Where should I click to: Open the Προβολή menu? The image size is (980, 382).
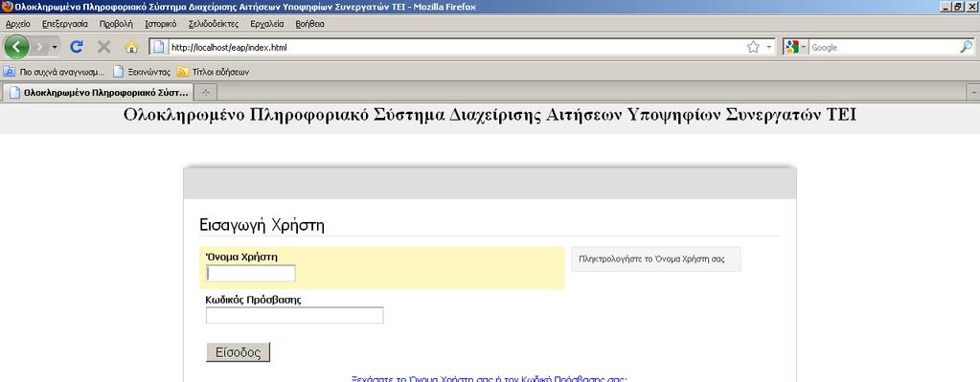coord(116,24)
